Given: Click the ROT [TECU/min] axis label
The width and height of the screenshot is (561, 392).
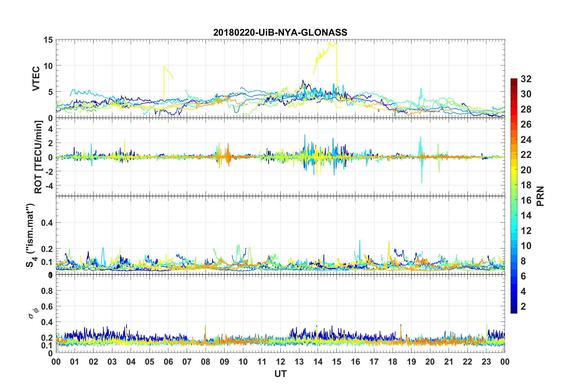Looking at the screenshot, I should coord(38,157).
